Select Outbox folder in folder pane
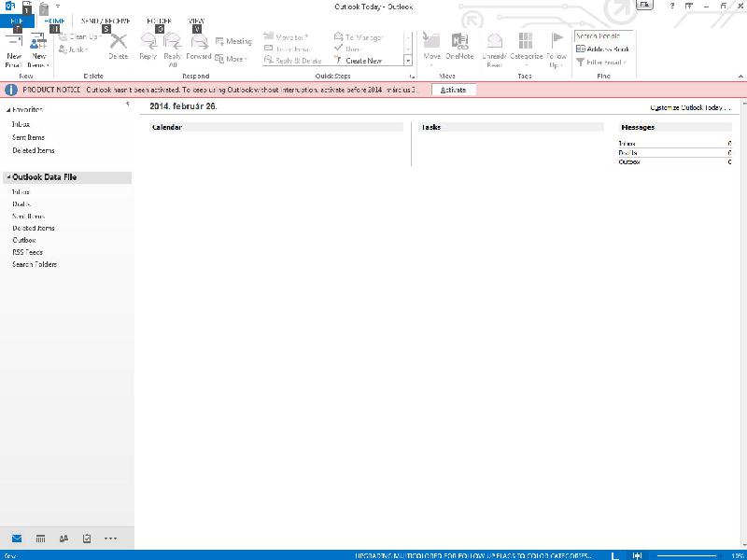747x560 pixels. [x=24, y=240]
